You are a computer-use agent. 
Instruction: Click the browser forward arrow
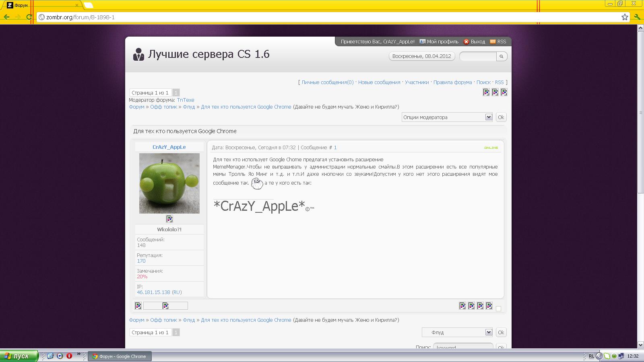(18, 17)
